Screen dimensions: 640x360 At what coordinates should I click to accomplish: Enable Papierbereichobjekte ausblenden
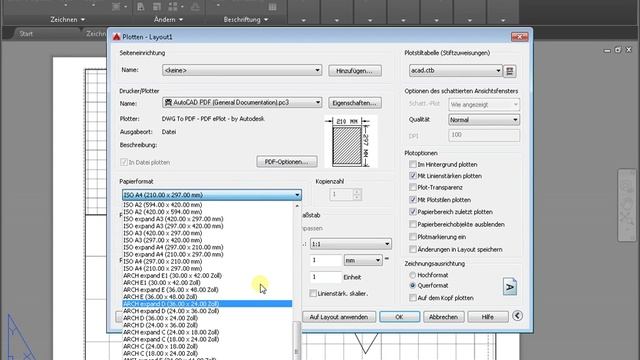[413, 224]
